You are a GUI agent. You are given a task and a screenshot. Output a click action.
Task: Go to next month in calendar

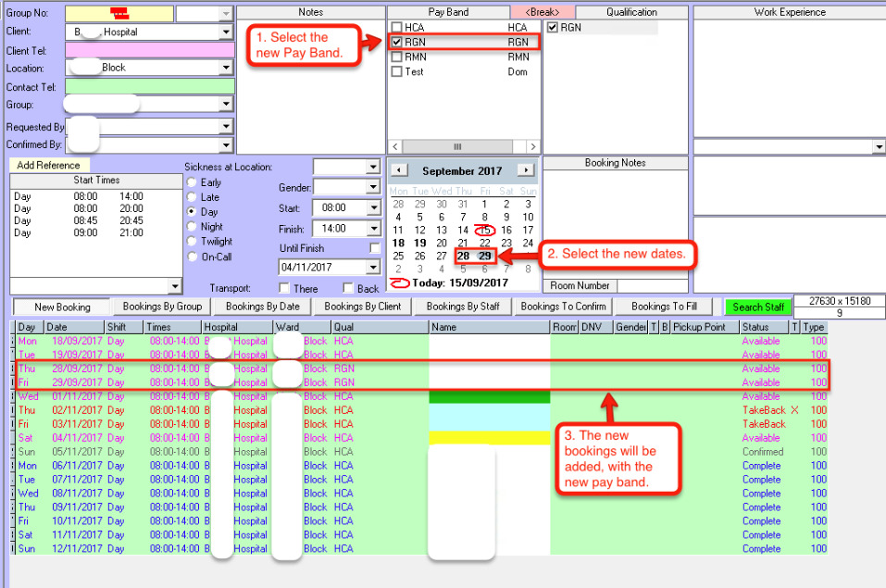525,170
